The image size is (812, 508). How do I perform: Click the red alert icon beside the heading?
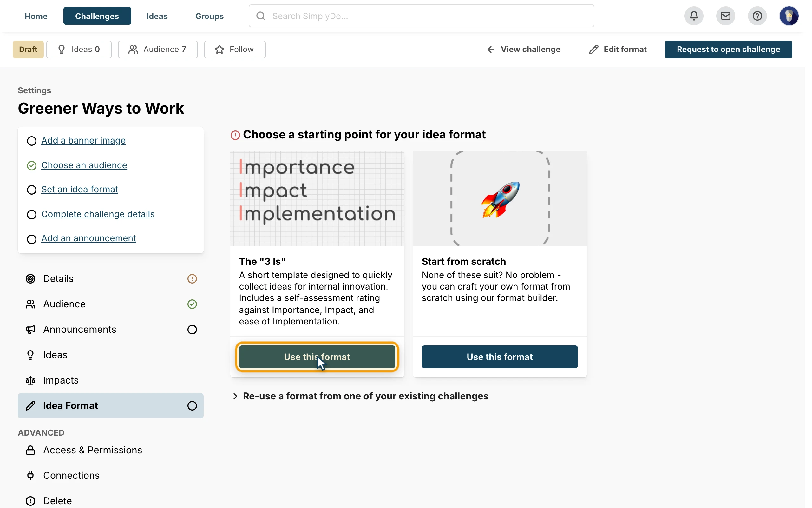tap(235, 135)
